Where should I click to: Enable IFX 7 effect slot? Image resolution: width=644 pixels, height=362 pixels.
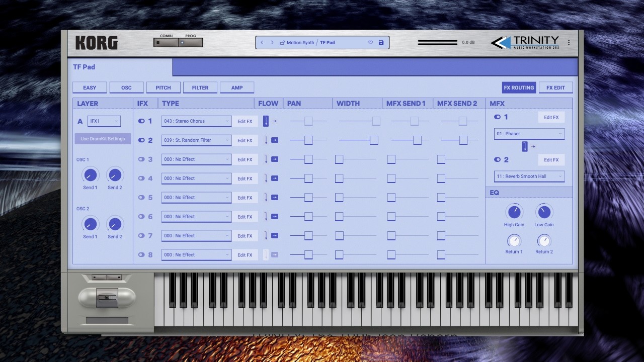point(141,236)
